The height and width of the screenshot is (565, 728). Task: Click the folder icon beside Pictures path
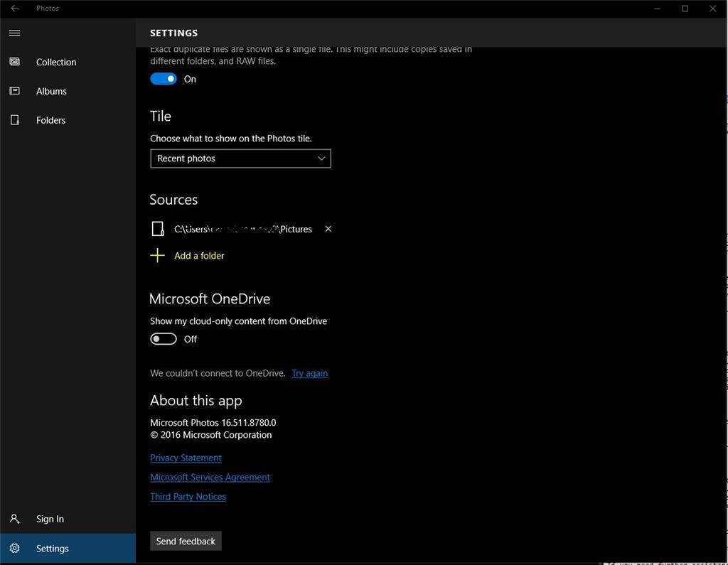pyautogui.click(x=158, y=229)
